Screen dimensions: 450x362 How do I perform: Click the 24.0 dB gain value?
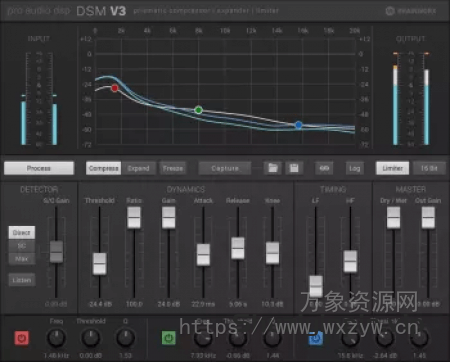pos(169,304)
